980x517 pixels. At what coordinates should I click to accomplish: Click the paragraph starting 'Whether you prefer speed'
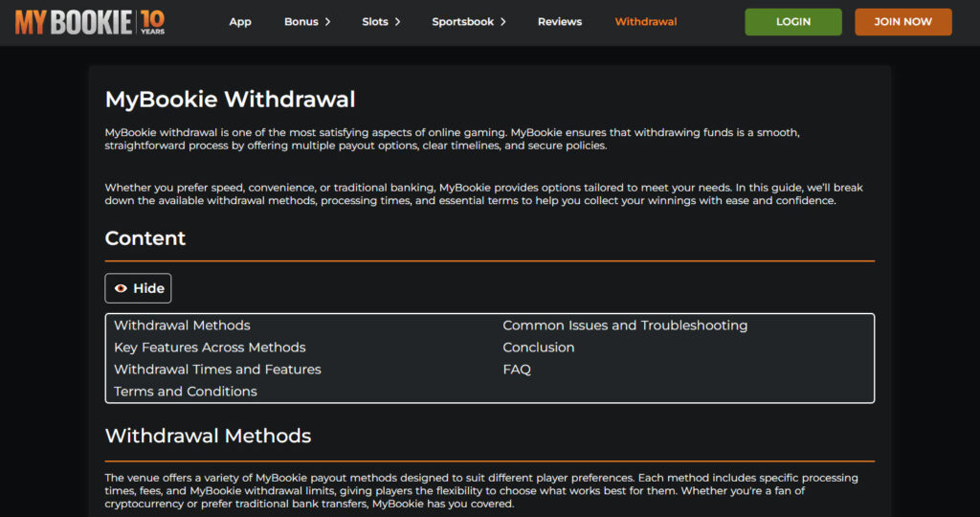tap(483, 193)
